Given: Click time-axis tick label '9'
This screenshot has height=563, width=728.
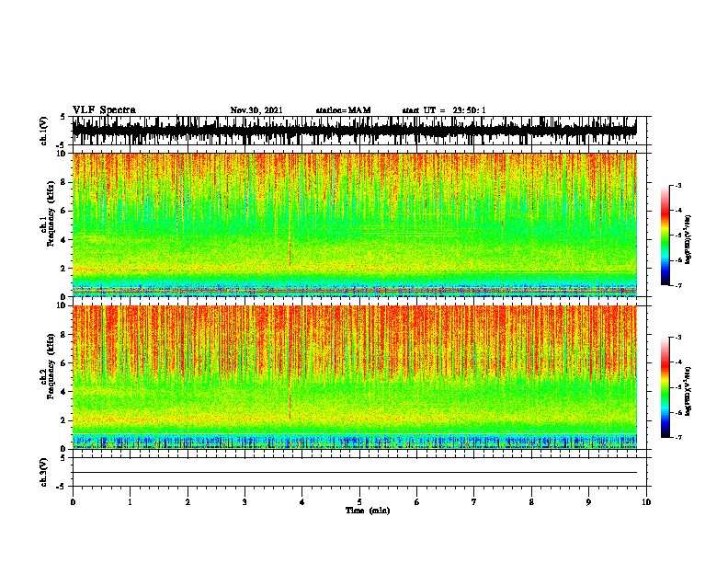Looking at the screenshot, I should pos(588,502).
